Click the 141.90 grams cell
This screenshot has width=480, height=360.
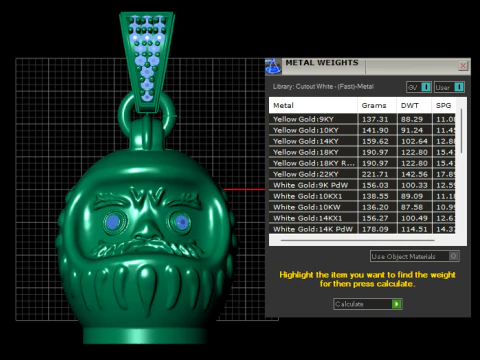pyautogui.click(x=377, y=130)
